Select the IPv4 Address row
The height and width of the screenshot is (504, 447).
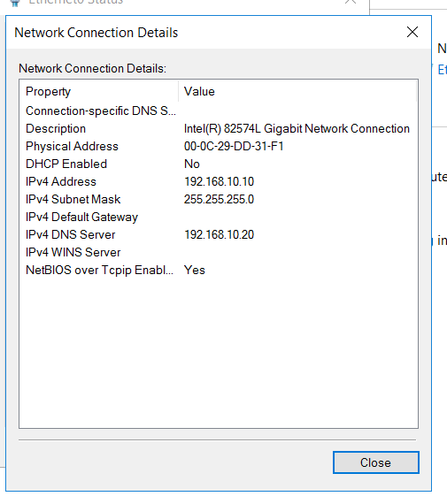pyautogui.click(x=219, y=181)
